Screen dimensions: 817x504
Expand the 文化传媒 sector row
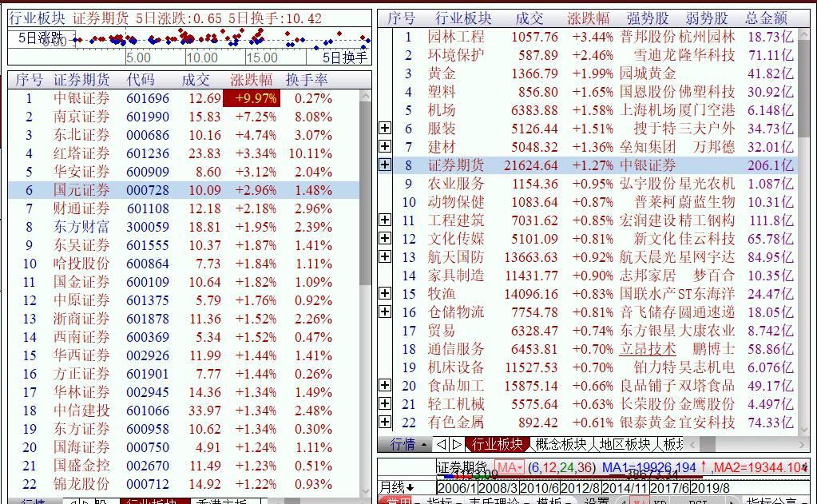385,238
